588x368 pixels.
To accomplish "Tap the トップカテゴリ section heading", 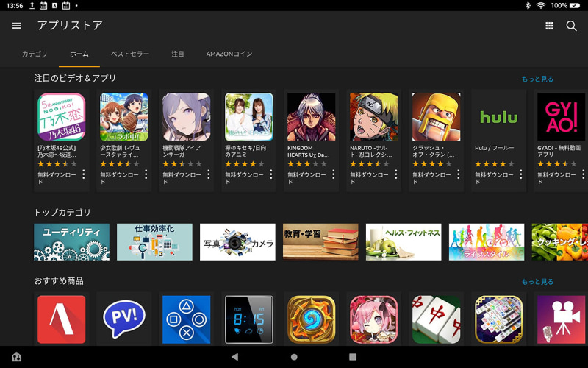I will [62, 212].
